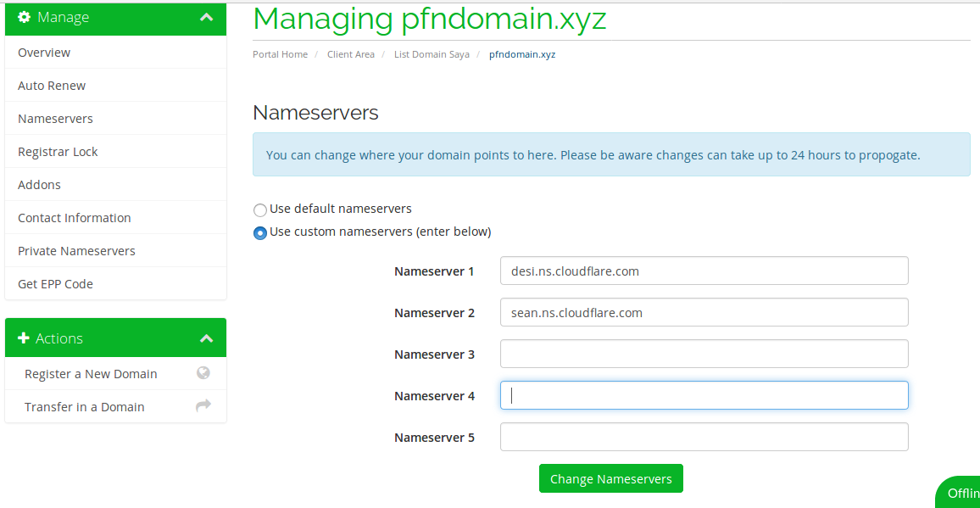Go to Portal Home breadcrumb
980x508 pixels.
[280, 54]
